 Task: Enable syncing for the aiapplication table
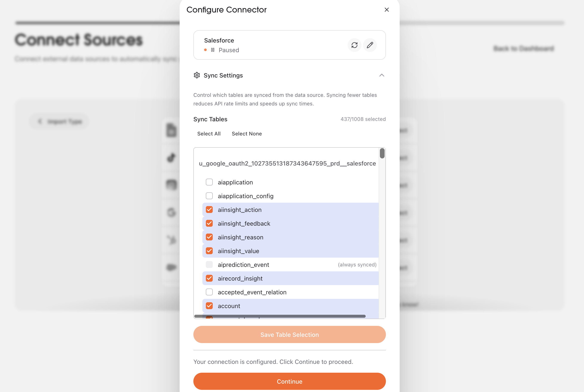click(x=209, y=182)
